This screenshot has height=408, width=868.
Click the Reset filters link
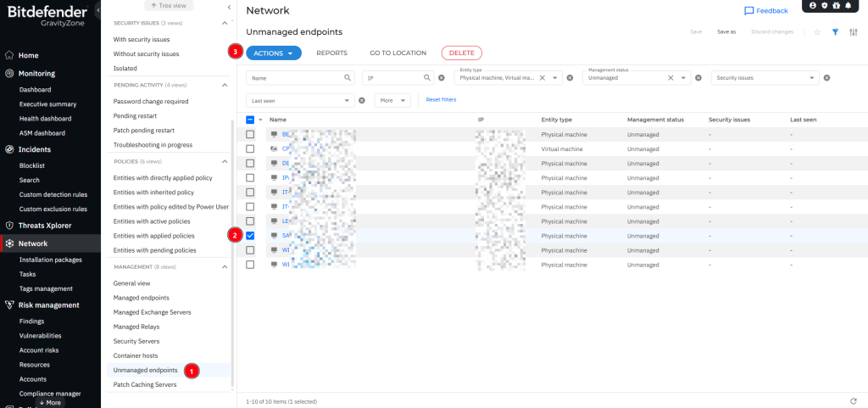point(441,99)
